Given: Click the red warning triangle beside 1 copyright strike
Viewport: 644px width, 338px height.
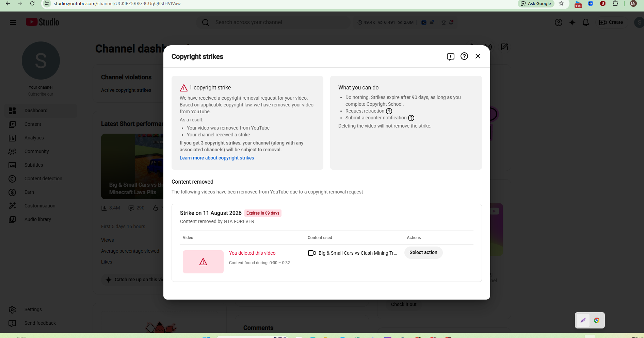Looking at the screenshot, I should click(184, 88).
